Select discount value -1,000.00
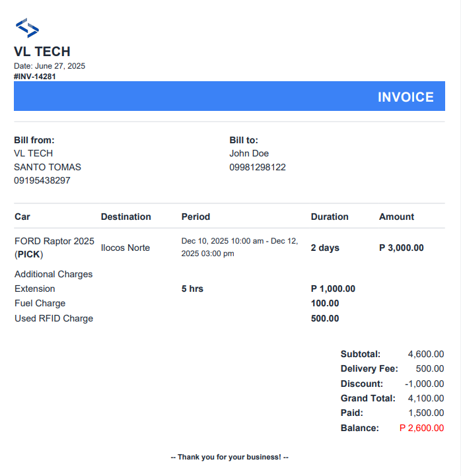The height and width of the screenshot is (476, 461). click(424, 384)
